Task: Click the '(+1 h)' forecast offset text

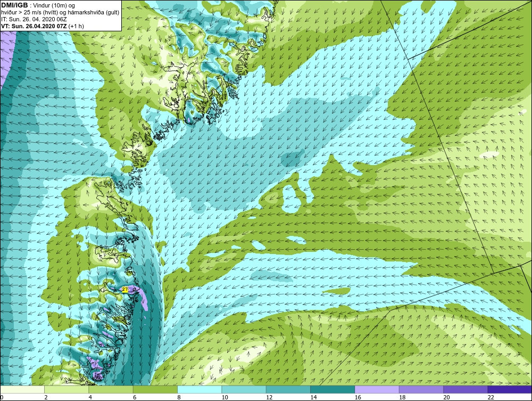Action: click(x=76, y=26)
